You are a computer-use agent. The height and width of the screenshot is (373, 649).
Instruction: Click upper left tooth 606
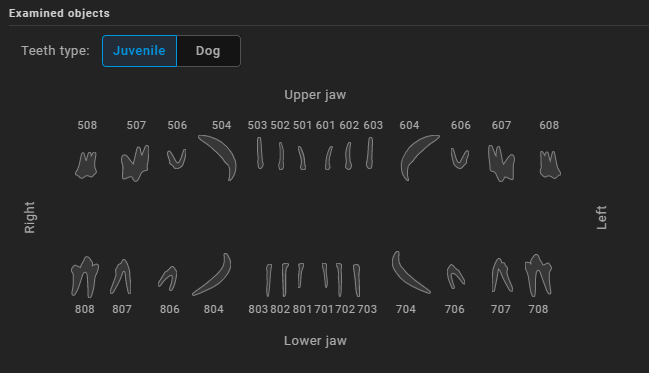pyautogui.click(x=459, y=159)
